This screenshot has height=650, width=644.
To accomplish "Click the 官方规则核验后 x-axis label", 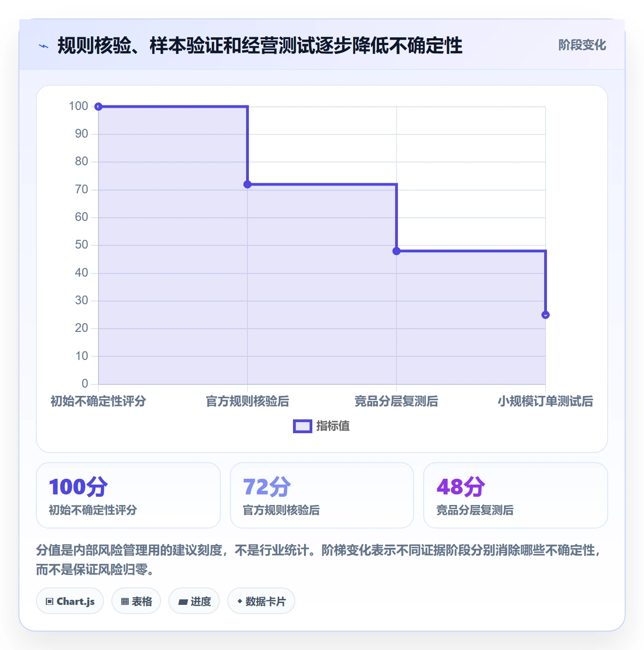I will tap(247, 401).
